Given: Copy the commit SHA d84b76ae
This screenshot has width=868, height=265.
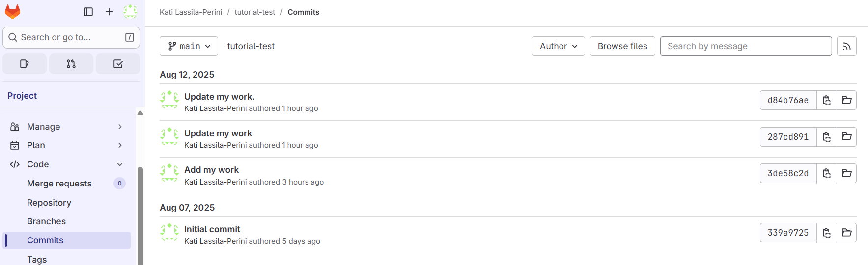Looking at the screenshot, I should point(827,100).
